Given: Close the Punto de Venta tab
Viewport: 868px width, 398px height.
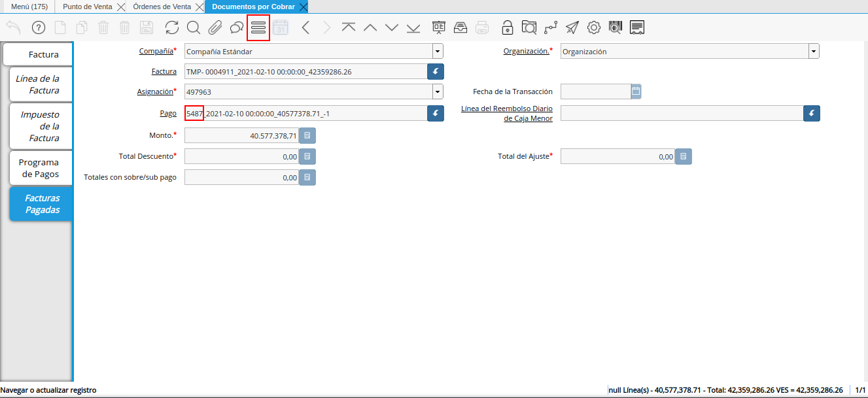Looking at the screenshot, I should [120, 7].
